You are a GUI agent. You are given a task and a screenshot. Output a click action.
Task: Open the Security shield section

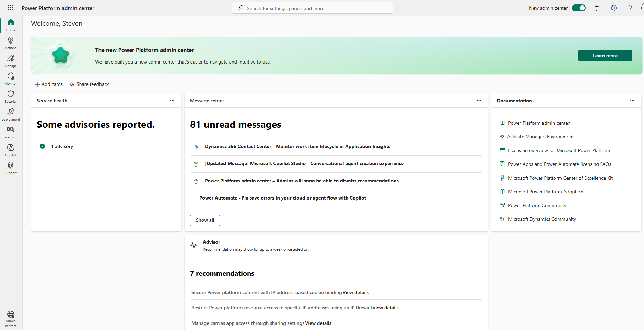tap(11, 96)
